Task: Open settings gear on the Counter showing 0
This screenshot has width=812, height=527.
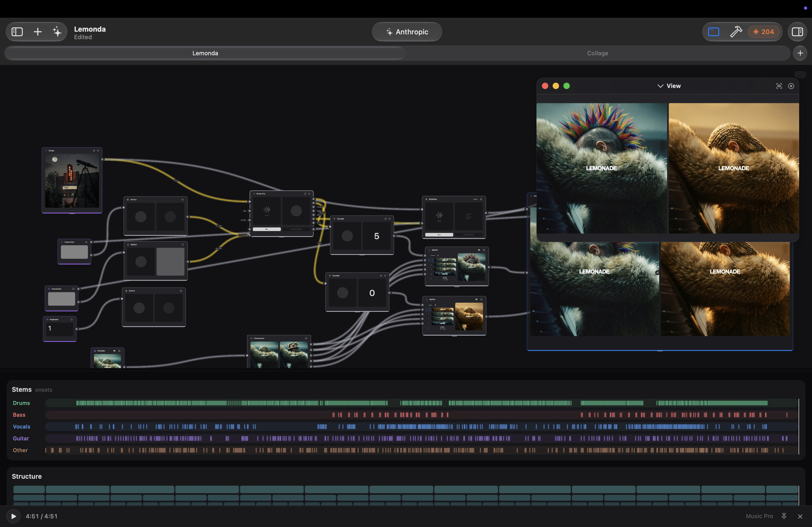Action: (385, 275)
